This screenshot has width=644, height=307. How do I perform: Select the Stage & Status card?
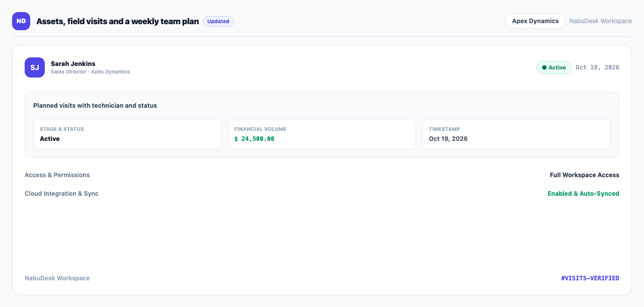click(x=127, y=134)
